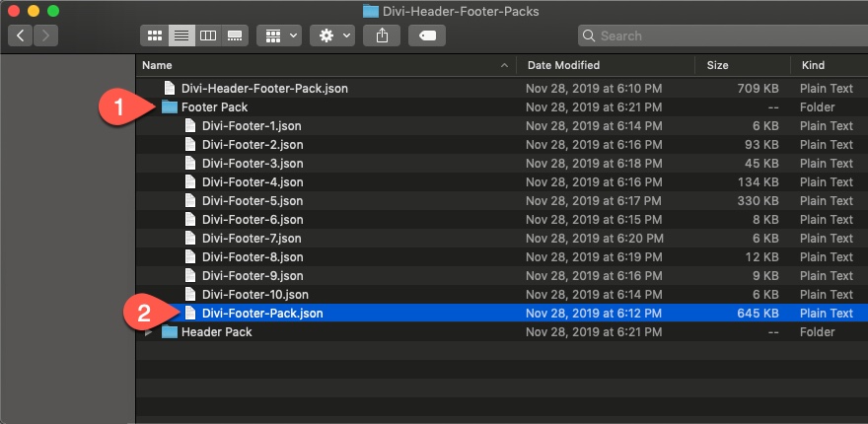Click the 134 KB size value

click(759, 182)
